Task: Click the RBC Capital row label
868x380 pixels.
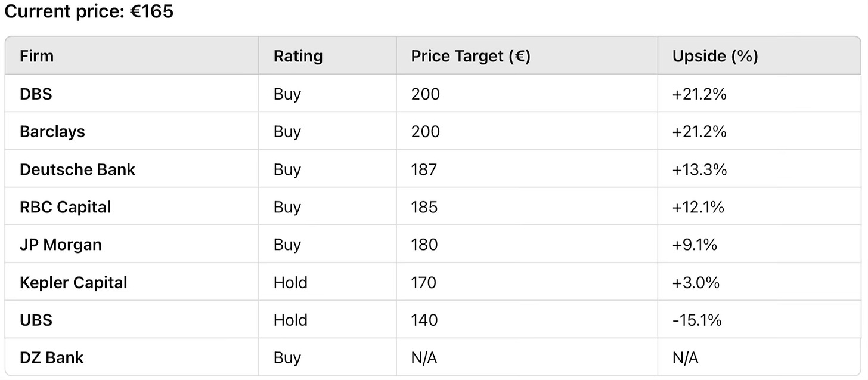Action: [65, 207]
